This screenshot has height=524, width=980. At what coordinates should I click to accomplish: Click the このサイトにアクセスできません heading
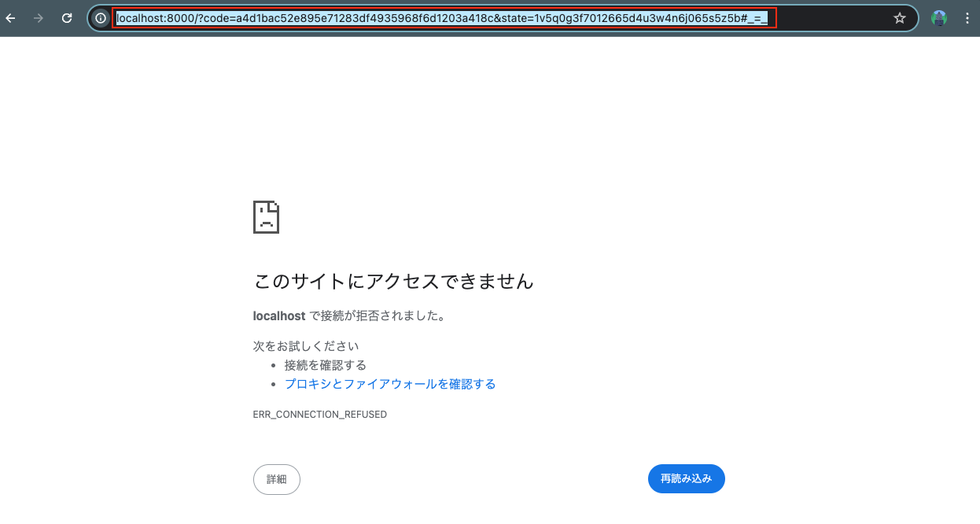pyautogui.click(x=392, y=282)
